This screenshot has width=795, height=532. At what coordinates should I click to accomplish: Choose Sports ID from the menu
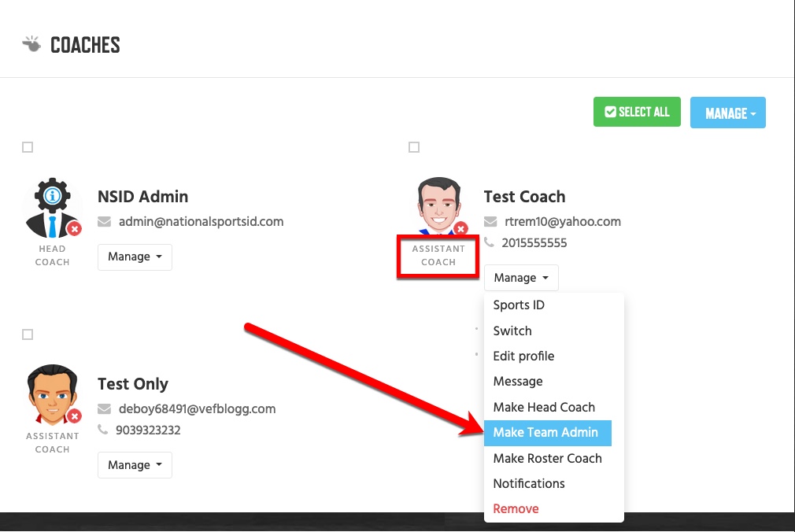(519, 305)
